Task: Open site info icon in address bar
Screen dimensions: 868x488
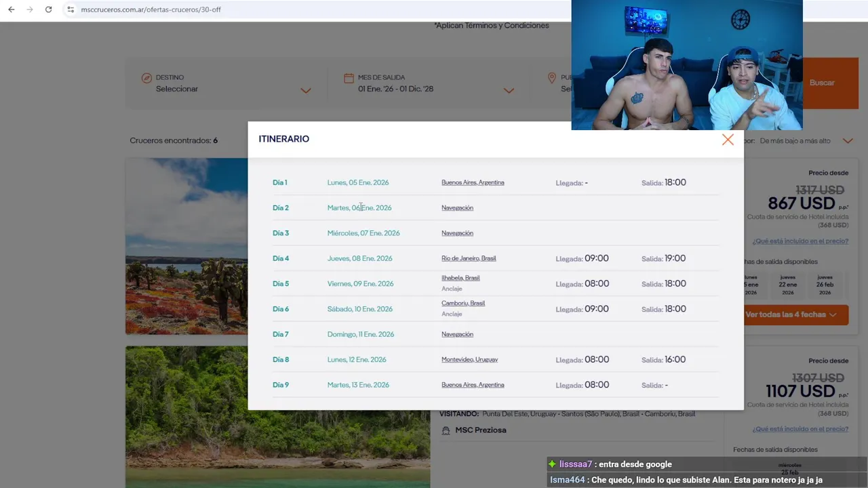Action: (x=71, y=9)
